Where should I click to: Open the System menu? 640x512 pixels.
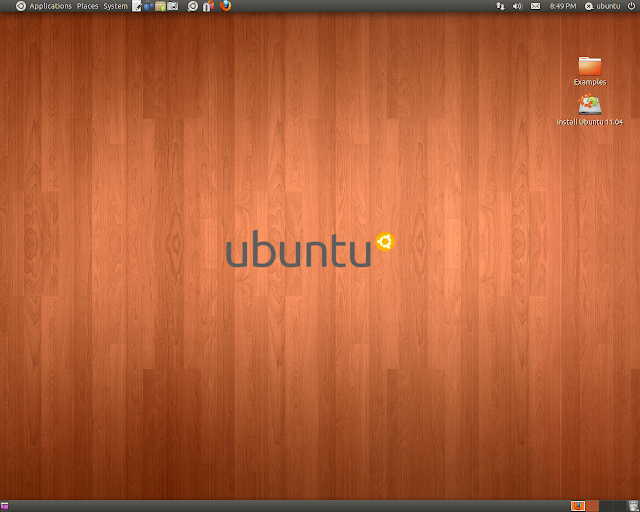point(116,6)
